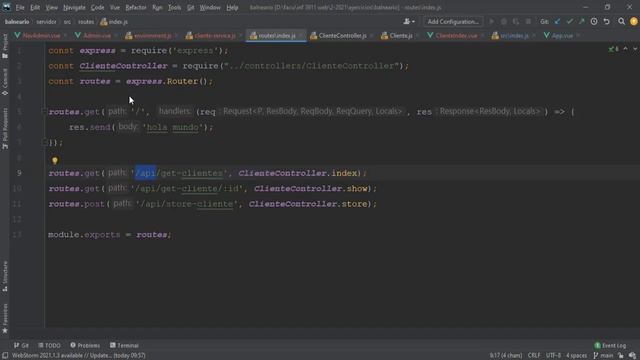Click the inspections widget checkmark
This screenshot has height=360, width=640.
[x=613, y=49]
